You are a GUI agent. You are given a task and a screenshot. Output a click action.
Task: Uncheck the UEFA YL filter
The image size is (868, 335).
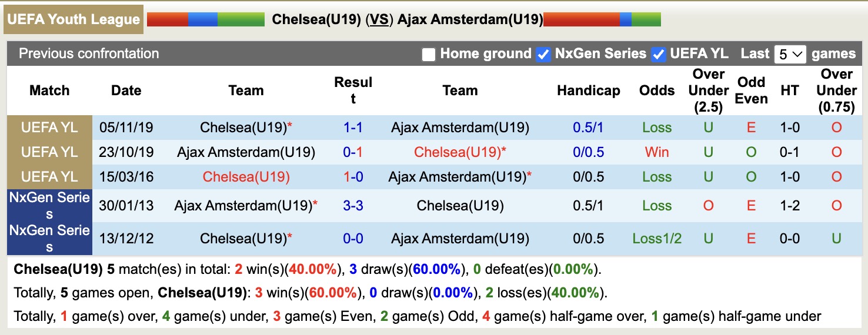pyautogui.click(x=659, y=55)
